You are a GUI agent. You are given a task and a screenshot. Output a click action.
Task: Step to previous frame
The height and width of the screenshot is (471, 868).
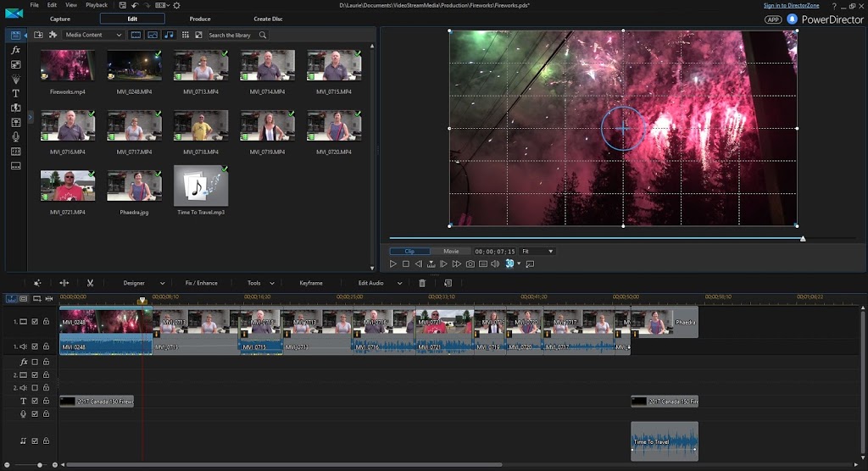click(x=419, y=264)
